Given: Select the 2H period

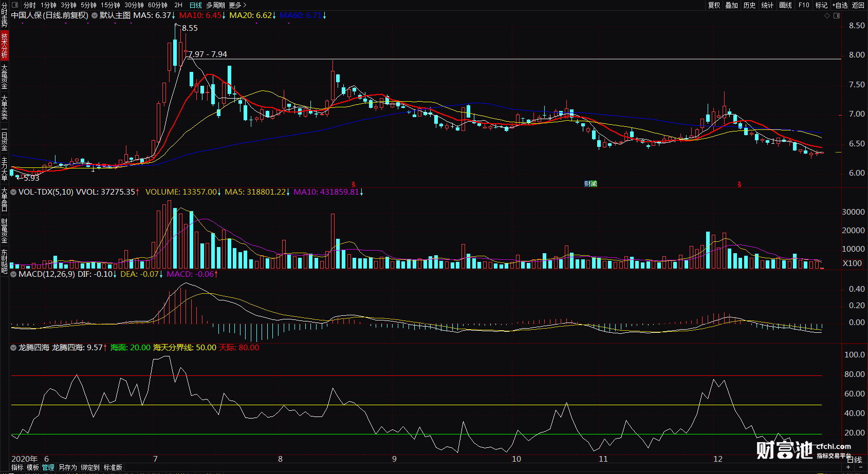Looking at the screenshot, I should click(178, 5).
